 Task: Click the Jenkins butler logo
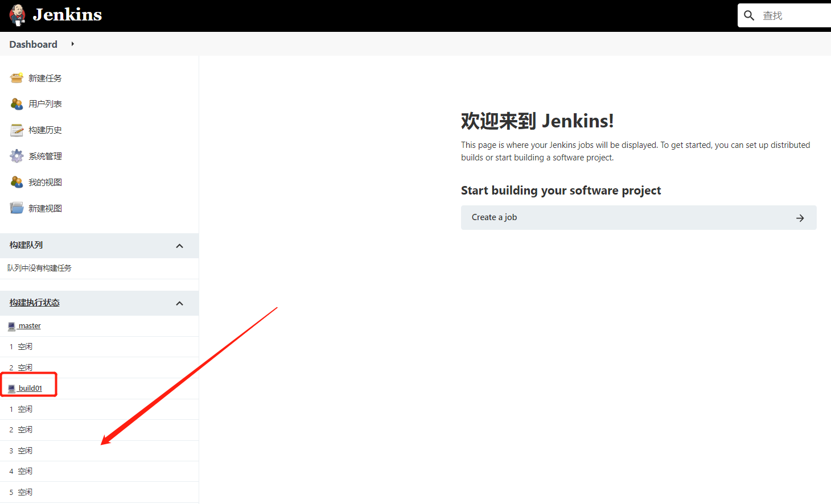18,15
